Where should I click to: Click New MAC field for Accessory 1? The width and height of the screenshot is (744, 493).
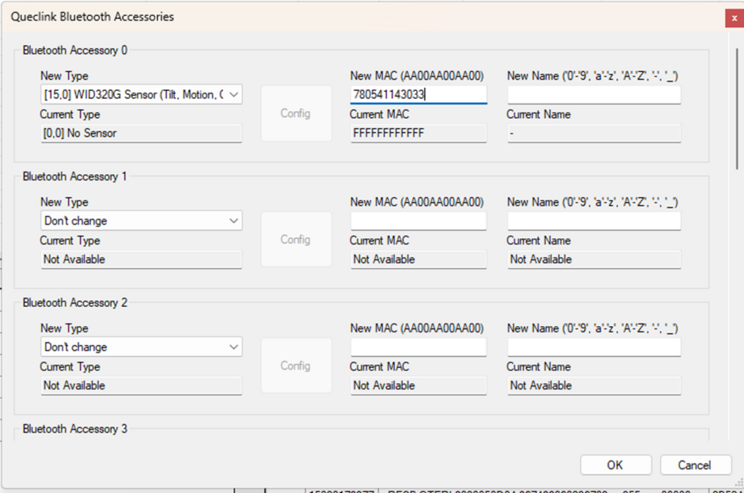[418, 220]
